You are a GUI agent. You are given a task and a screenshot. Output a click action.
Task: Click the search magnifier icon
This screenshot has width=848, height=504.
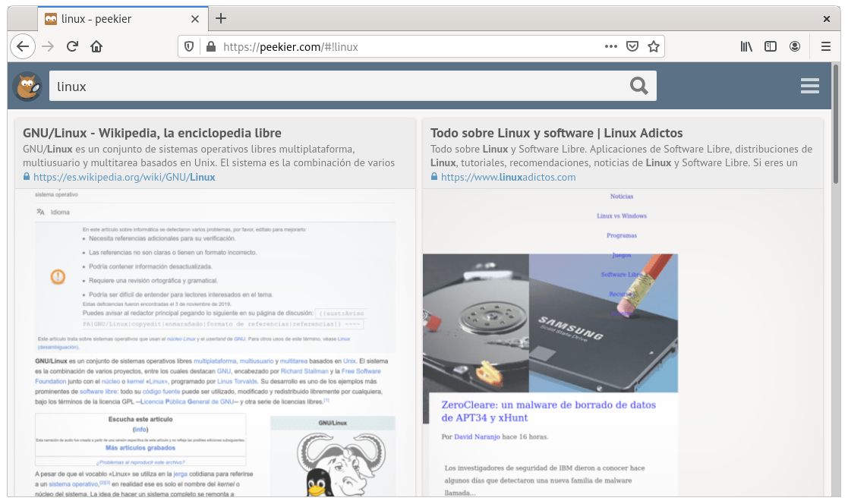[x=639, y=87]
